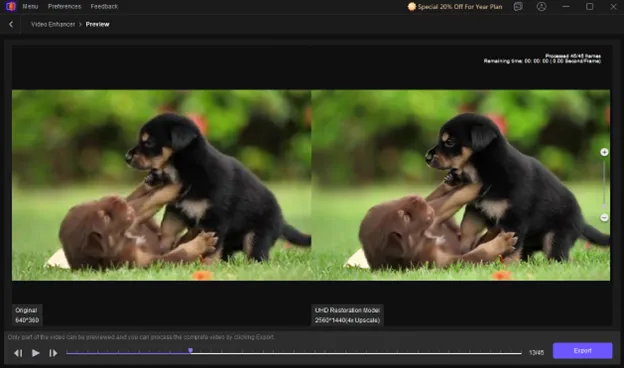Screen dimensions: 624x368
Task: Open the Menu menu
Action: (30, 6)
